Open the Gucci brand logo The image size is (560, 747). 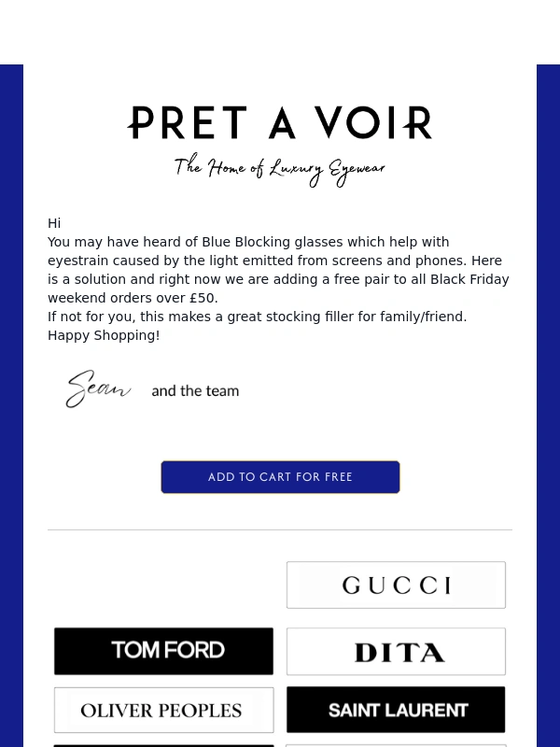[396, 585]
